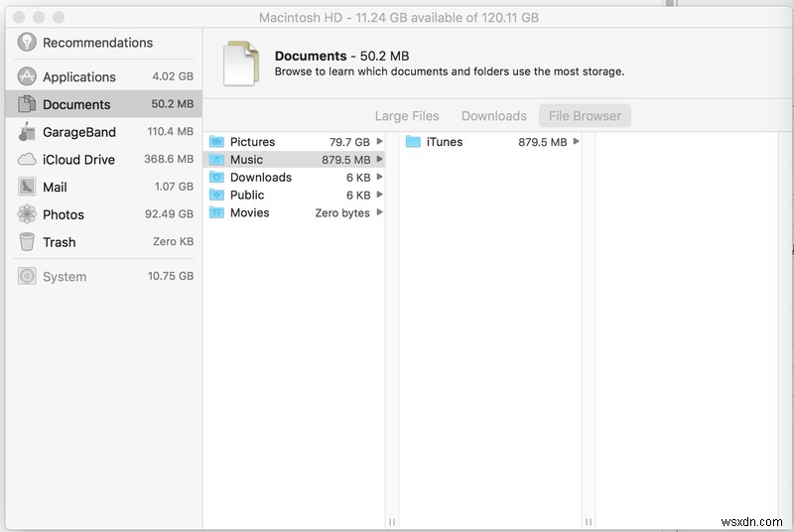Click the Mail stamp icon
The height and width of the screenshot is (532, 794).
pos(27,187)
